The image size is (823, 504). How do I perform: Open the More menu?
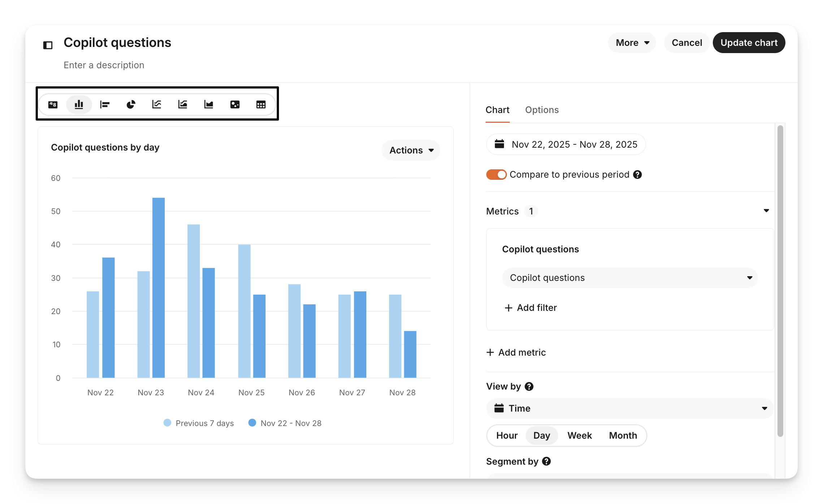click(x=632, y=43)
